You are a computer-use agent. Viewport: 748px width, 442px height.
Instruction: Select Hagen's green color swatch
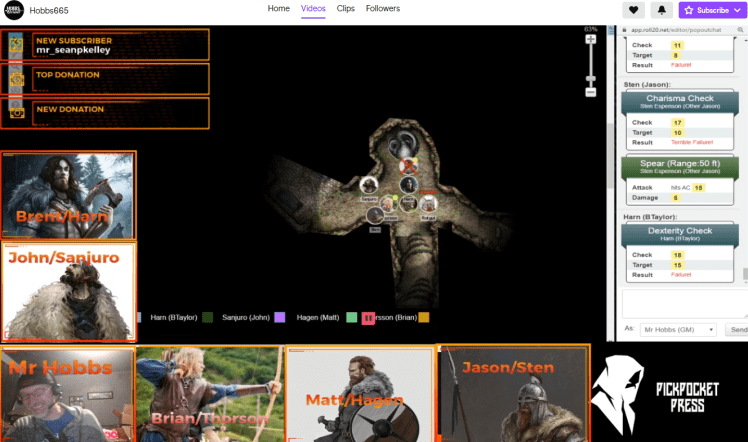[x=351, y=317]
